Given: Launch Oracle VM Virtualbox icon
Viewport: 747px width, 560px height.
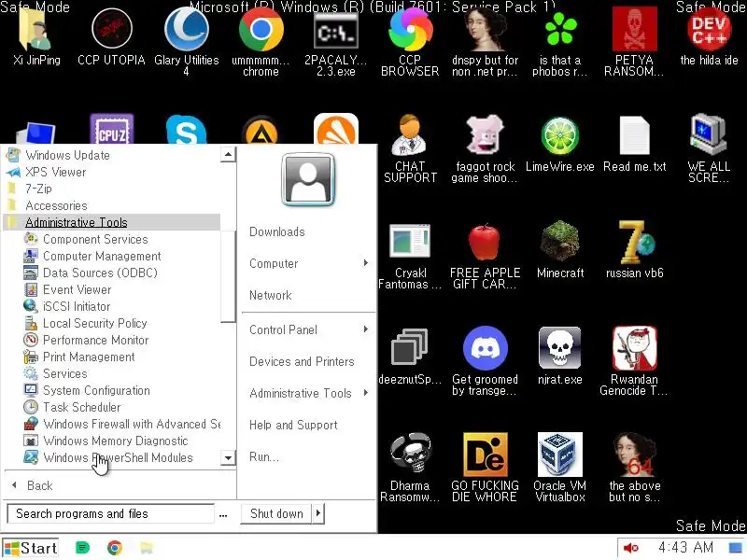Looking at the screenshot, I should [560, 455].
